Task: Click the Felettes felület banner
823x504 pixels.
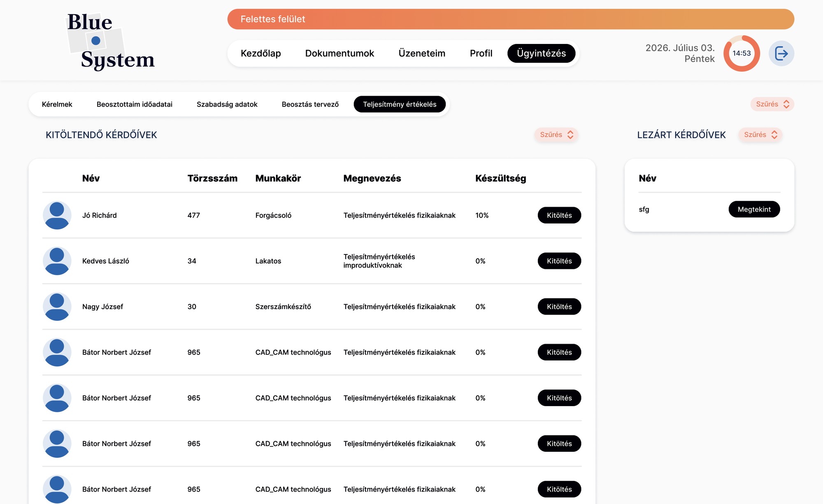Action: (511, 19)
